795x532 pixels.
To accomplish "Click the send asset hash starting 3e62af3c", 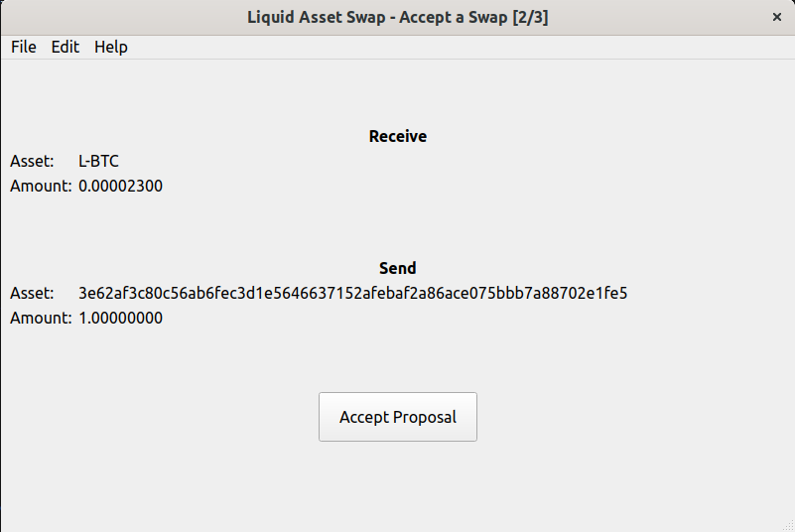I will pos(352,293).
